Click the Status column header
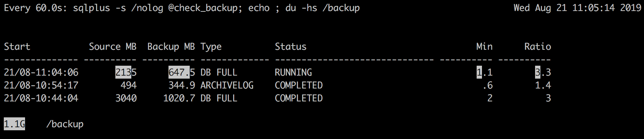Screen dimensions: 644x139 291,47
